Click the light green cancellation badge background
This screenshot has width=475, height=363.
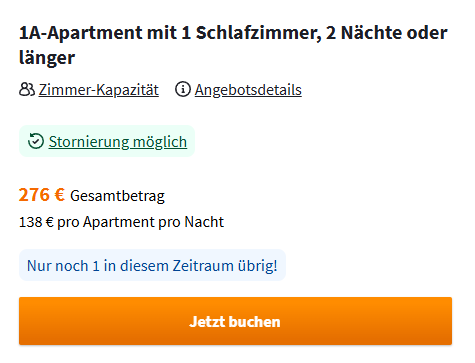107,141
